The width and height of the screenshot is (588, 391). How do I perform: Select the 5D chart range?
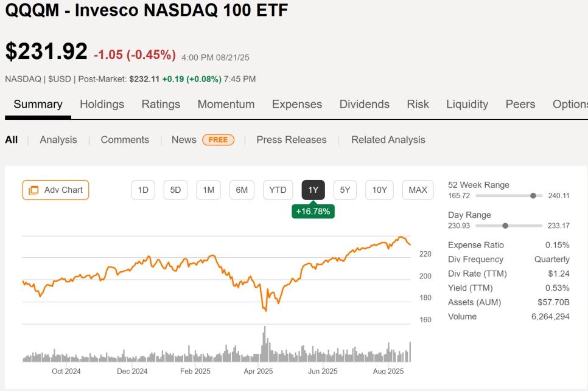pyautogui.click(x=175, y=190)
